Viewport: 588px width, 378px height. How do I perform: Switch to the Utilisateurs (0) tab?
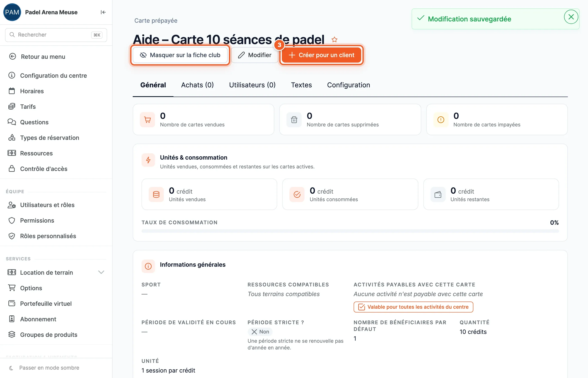[x=252, y=85]
